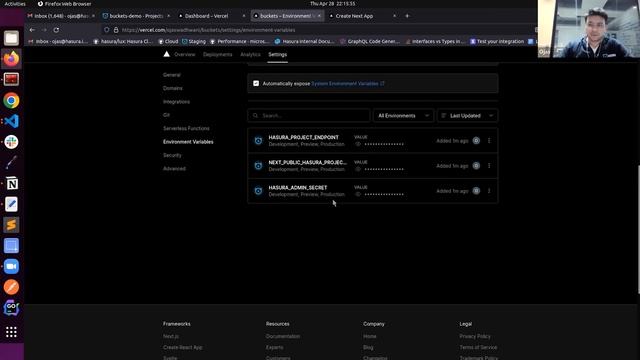Open Activities overview in top bar

tap(15, 4)
